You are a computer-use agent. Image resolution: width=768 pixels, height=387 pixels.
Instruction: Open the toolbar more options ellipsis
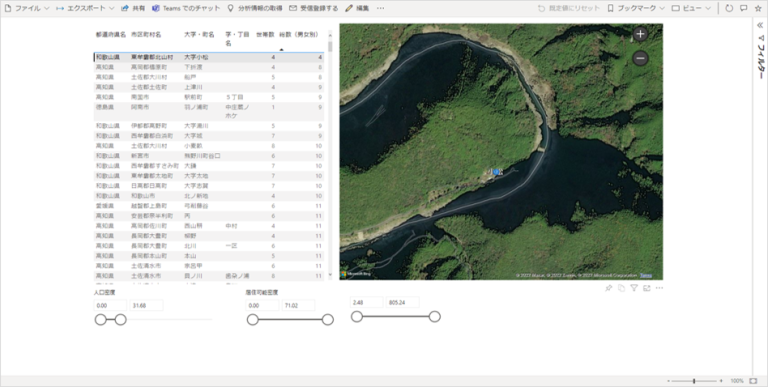(380, 8)
